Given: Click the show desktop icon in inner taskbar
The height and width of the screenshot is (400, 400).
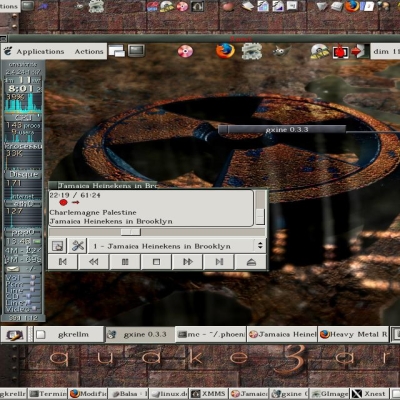Looking at the screenshot, I should pyautogui.click(x=14, y=334).
